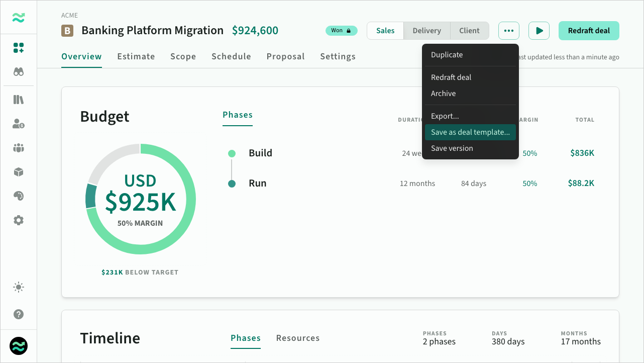
Task: Choose Export... in the dropdown menu
Action: click(x=470, y=116)
